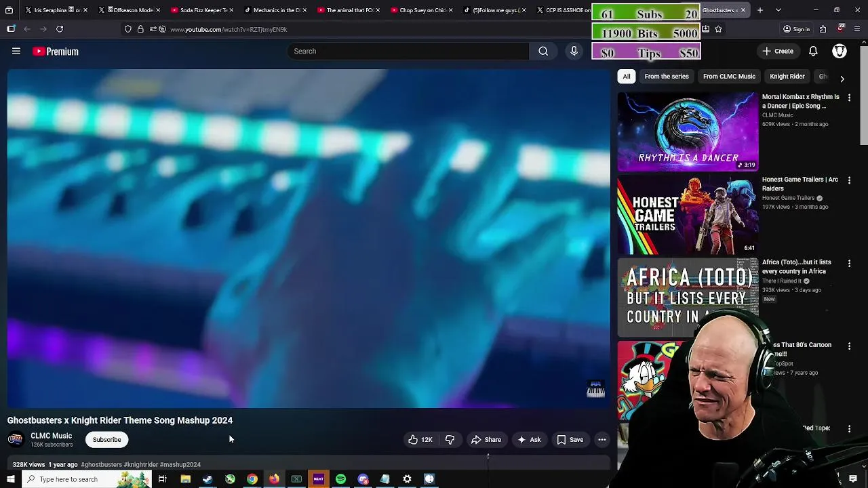The height and width of the screenshot is (488, 868).
Task: Select the Knight Rider chip
Action: (787, 77)
